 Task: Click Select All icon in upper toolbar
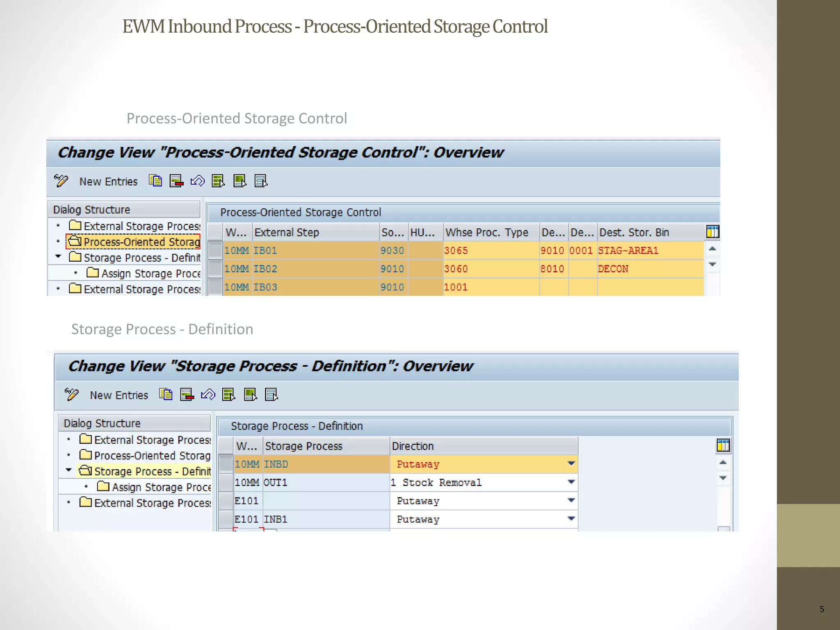[218, 181]
